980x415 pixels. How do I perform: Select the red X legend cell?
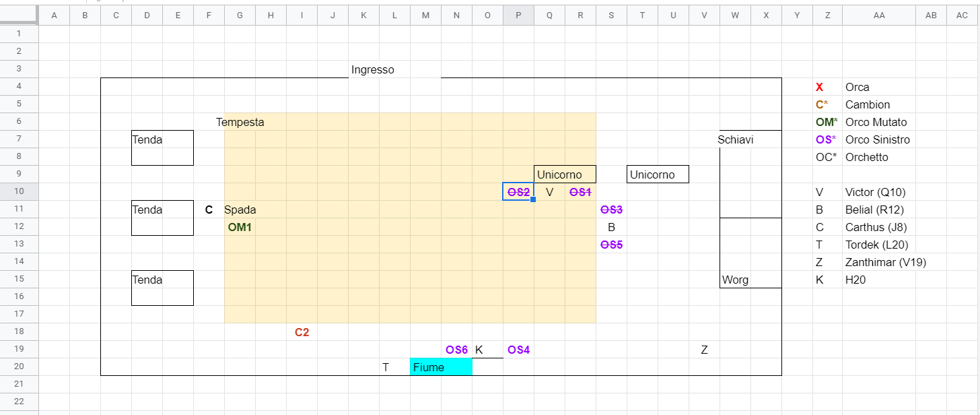(x=819, y=87)
